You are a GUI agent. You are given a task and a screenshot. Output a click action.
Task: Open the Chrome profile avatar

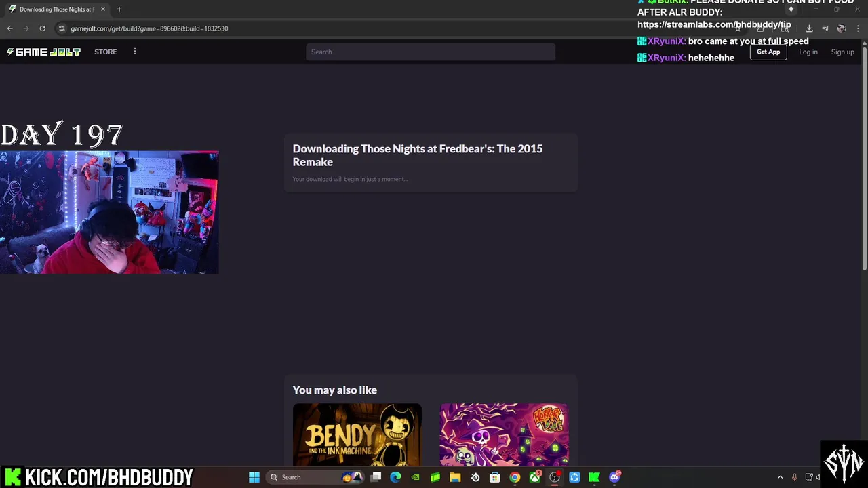[x=842, y=28]
